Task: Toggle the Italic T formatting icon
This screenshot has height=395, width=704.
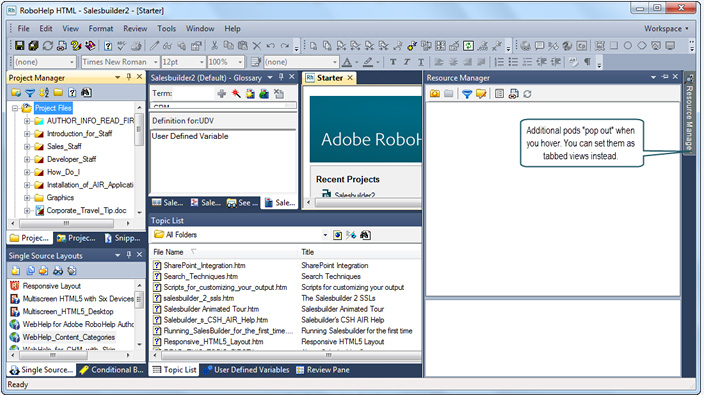Action: [407, 62]
